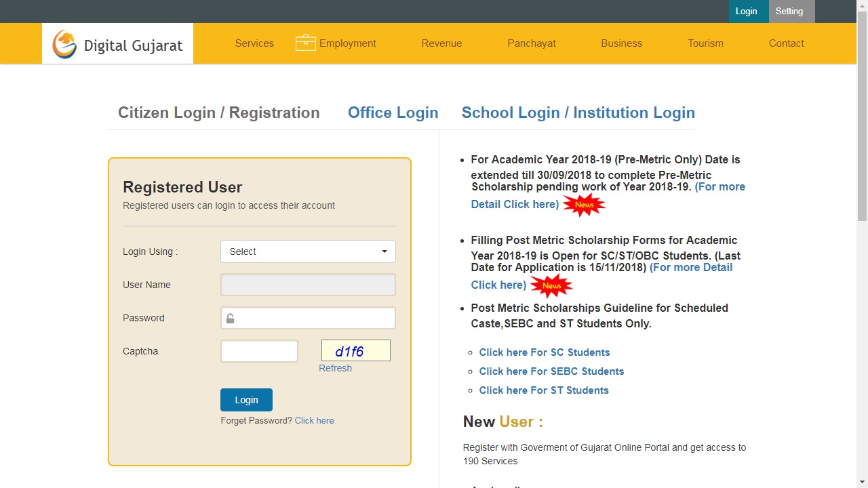Click the Captcha text input box
This screenshot has height=488, width=868.
(259, 351)
